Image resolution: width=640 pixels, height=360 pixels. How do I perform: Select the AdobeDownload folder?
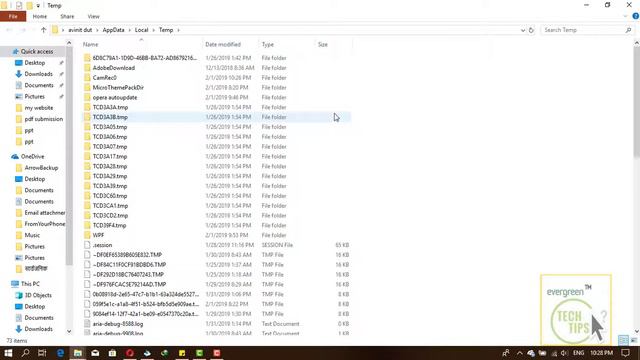tap(113, 68)
